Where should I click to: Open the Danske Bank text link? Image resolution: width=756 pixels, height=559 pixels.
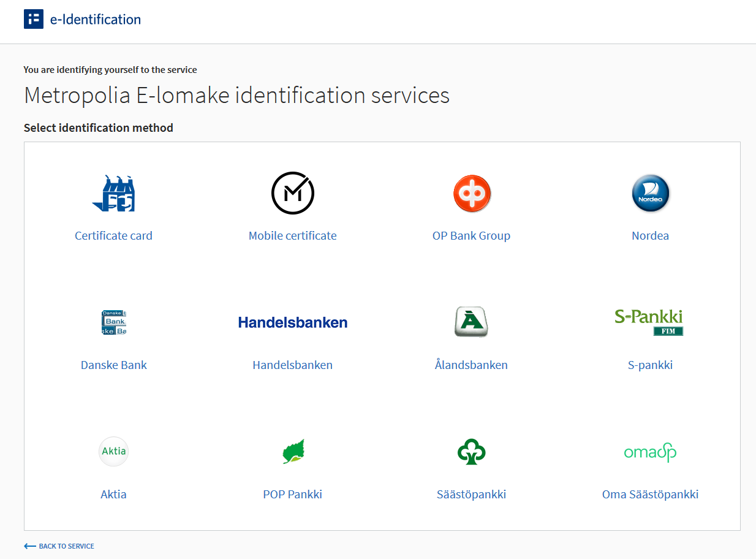pos(114,365)
